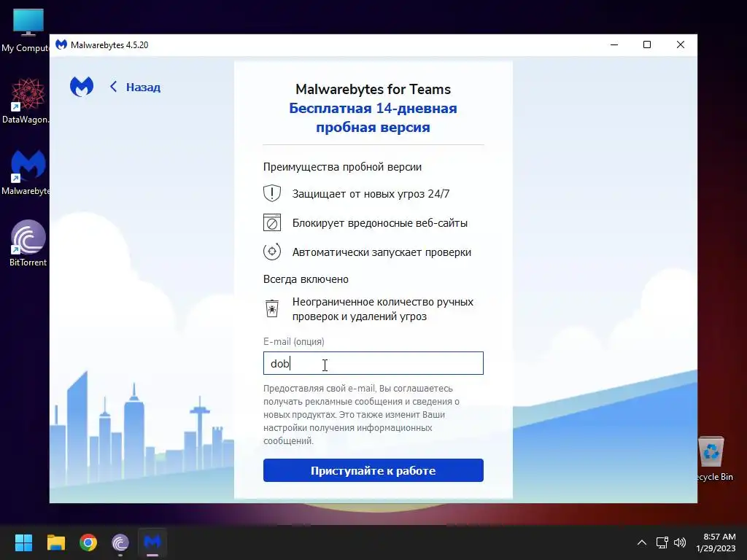The image size is (747, 560).
Task: Open BitTorrent from the taskbar
Action: (120, 542)
